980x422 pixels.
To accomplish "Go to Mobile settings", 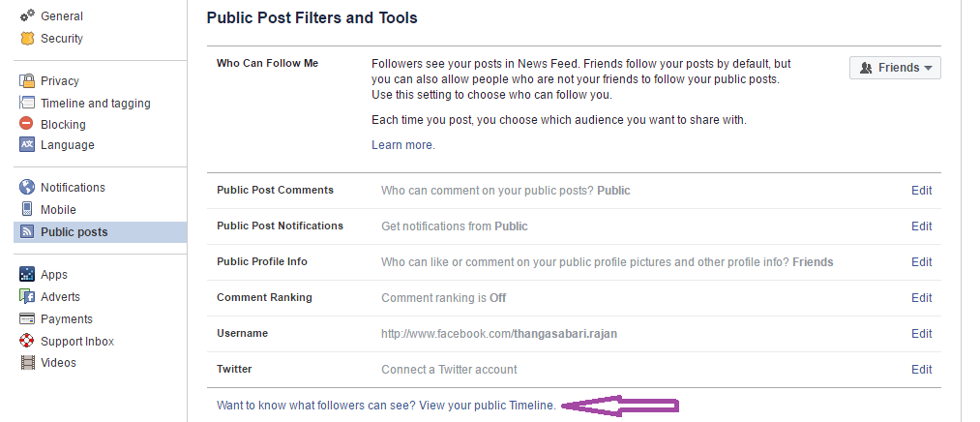I will 58,209.
